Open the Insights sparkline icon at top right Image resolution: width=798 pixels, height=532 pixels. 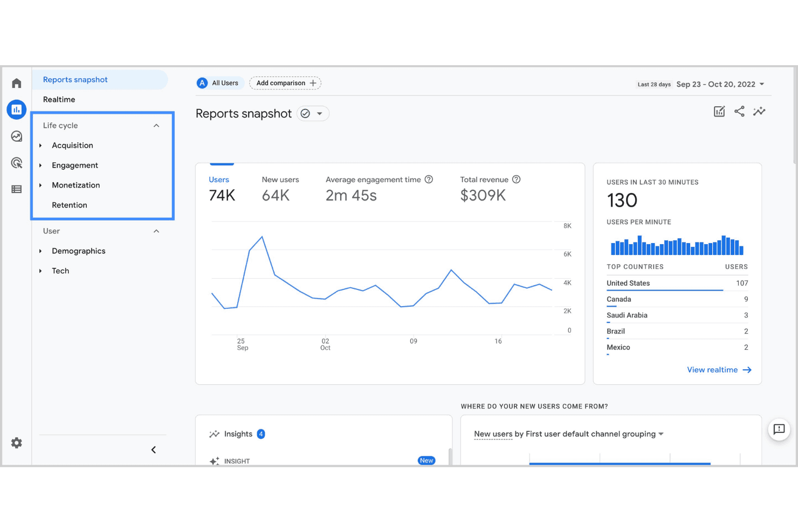pos(759,112)
